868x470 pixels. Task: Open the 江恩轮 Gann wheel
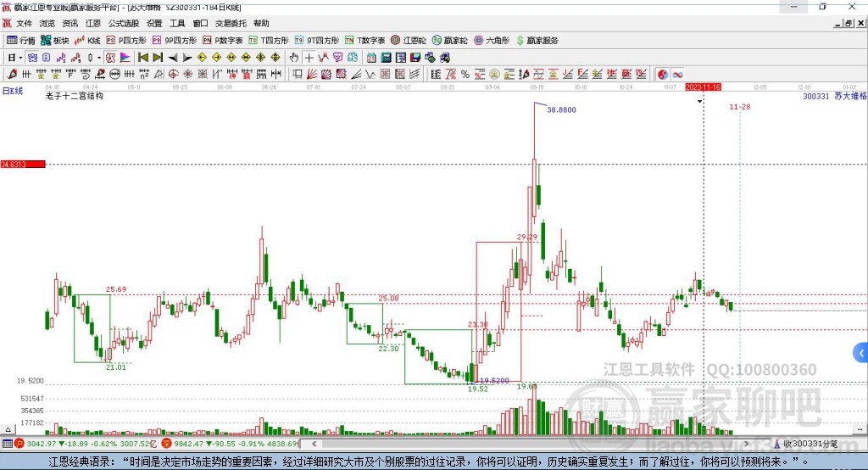[409, 41]
